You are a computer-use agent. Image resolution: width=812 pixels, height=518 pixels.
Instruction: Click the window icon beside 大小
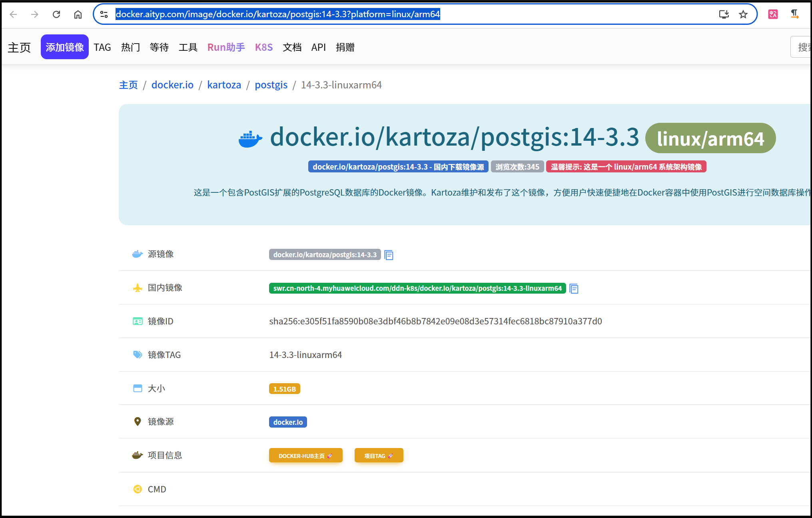138,388
